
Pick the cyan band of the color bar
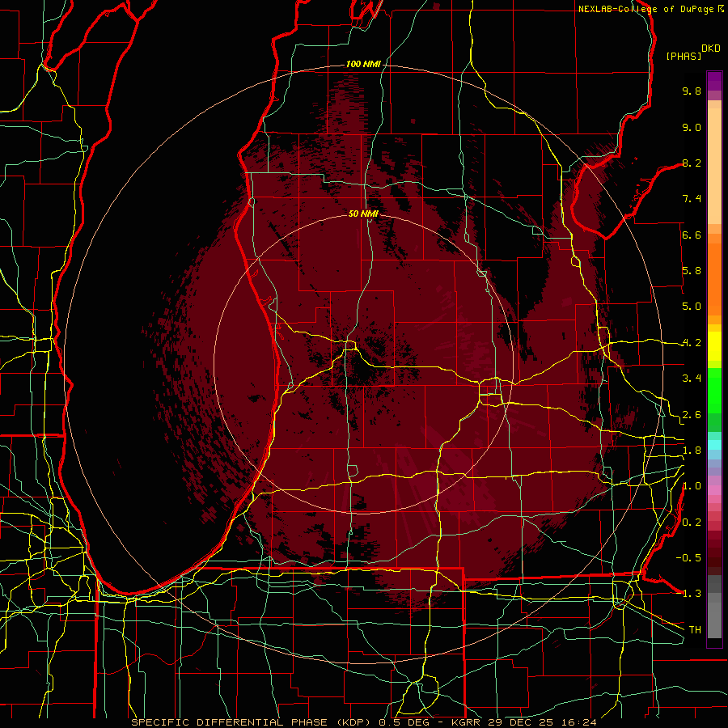(714, 444)
